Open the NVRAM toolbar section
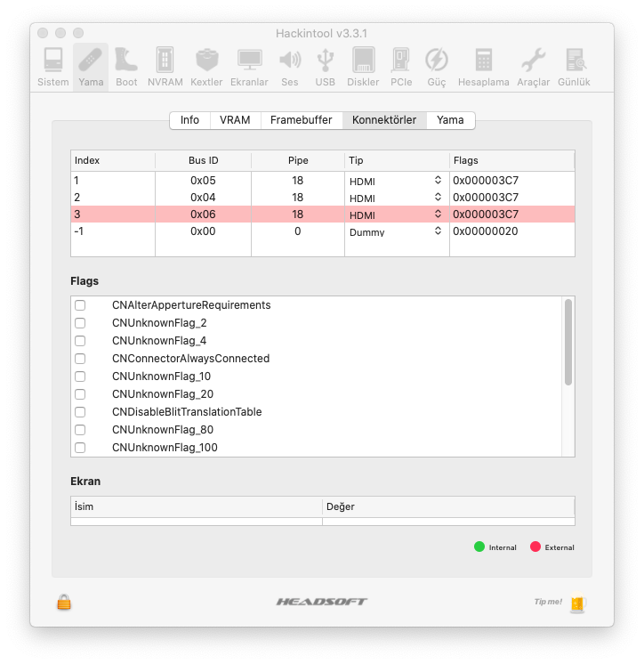 pyautogui.click(x=165, y=67)
